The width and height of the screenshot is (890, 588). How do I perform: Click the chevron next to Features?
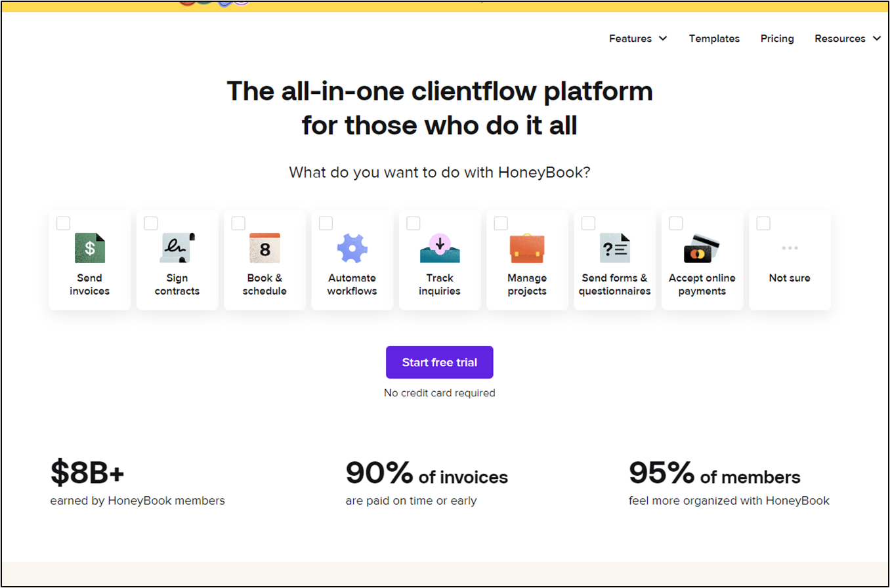click(663, 39)
